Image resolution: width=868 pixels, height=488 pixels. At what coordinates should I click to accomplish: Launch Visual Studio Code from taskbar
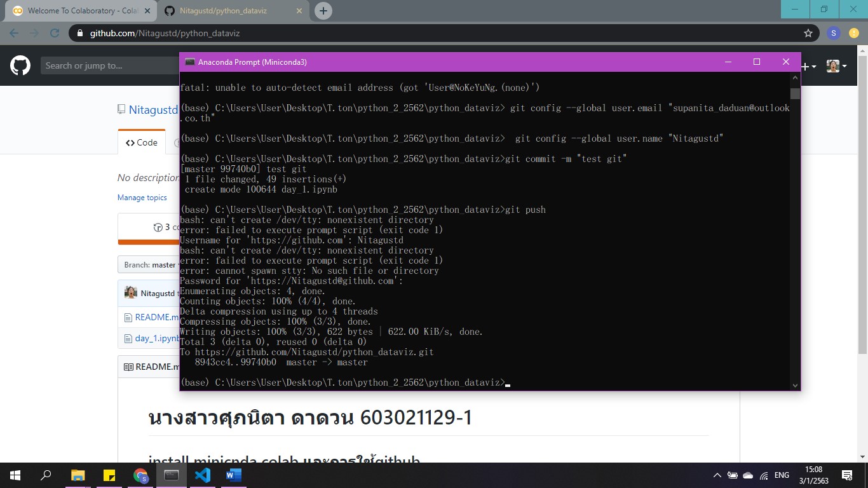[203, 475]
